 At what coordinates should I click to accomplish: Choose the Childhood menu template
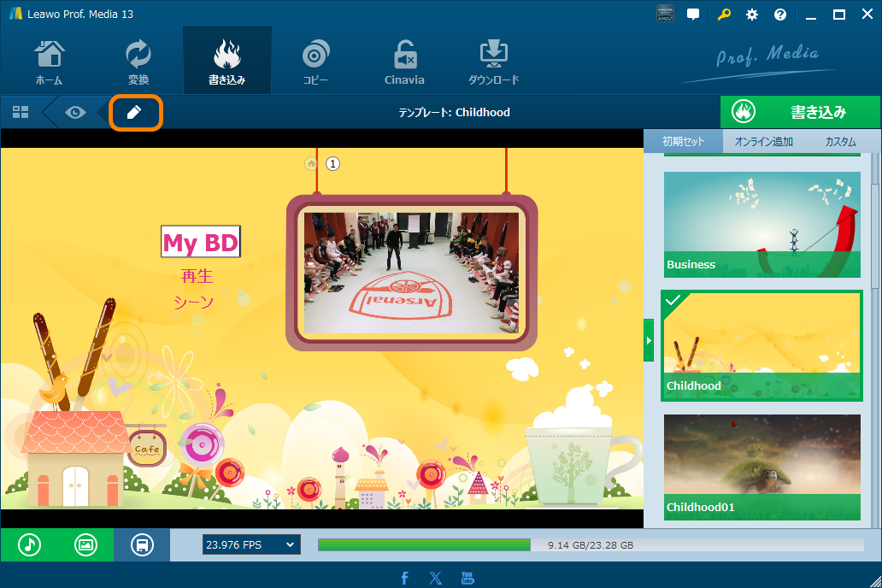pos(762,345)
